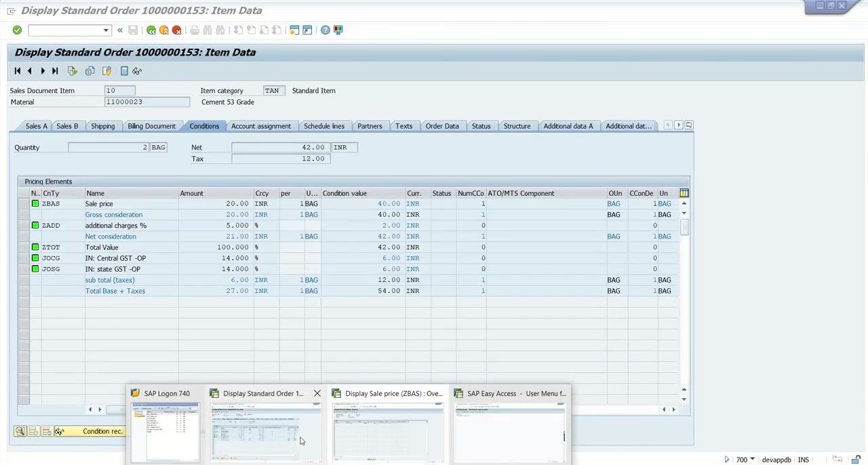
Task: Click the document flow icon in application toolbar
Action: pyautogui.click(x=73, y=70)
